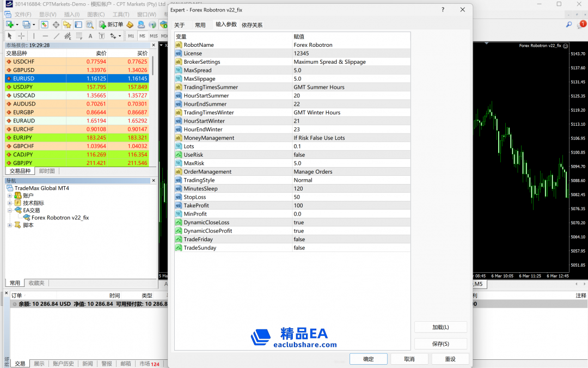Switch to the 依存关系 tab

click(252, 25)
